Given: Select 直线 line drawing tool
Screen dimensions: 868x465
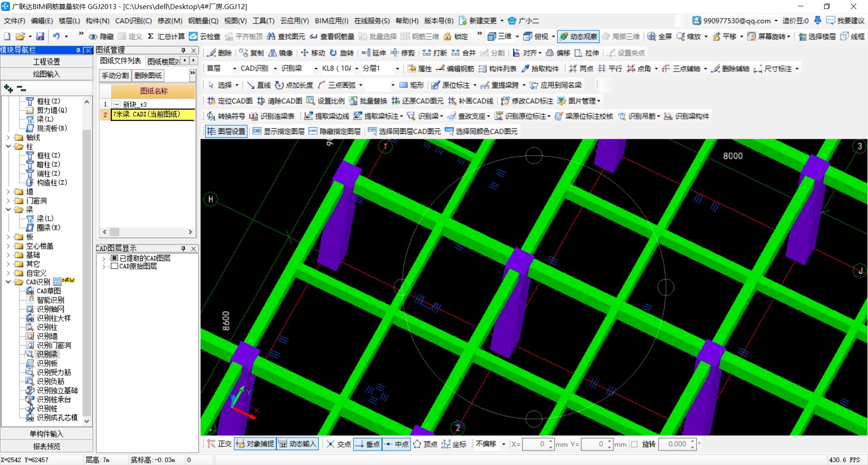Looking at the screenshot, I should tap(259, 85).
